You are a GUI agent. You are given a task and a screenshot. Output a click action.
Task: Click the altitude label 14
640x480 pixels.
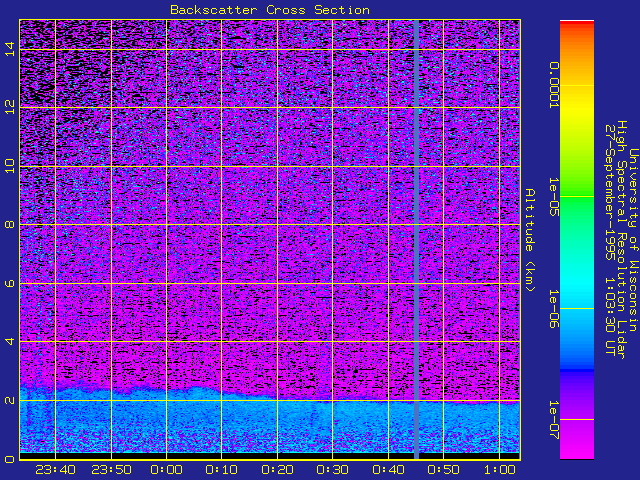pos(10,49)
